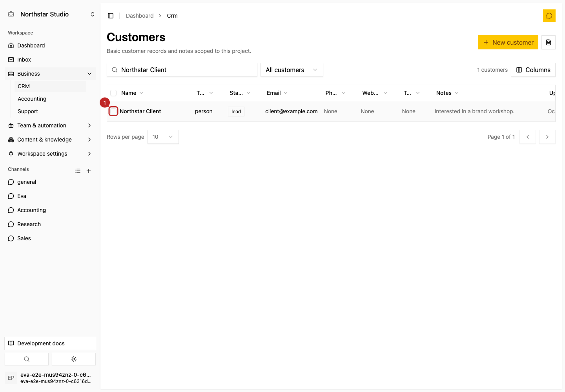This screenshot has height=392, width=565.
Task: Click the search magnifier icon in customer search
Action: [x=115, y=70]
